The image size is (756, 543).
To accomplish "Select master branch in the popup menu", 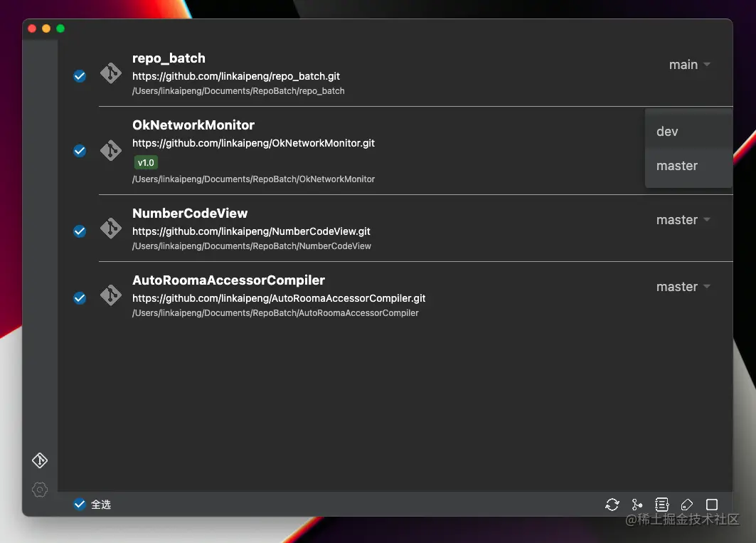I will tap(688, 166).
